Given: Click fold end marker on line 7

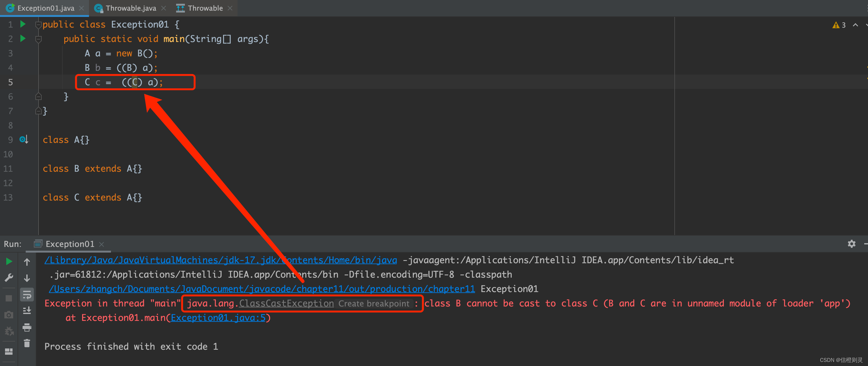Looking at the screenshot, I should point(39,111).
